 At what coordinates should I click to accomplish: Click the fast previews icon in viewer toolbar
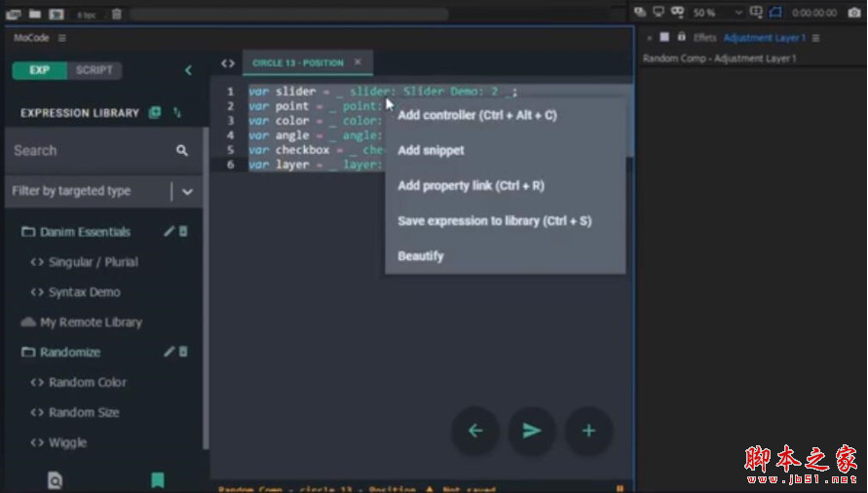[640, 12]
